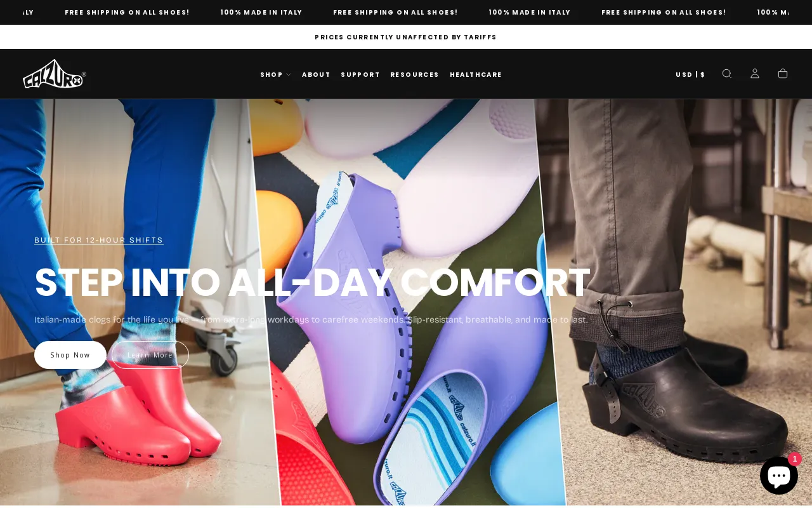The width and height of the screenshot is (812, 508).
Task: Open the Shopify chat bubble
Action: [779, 476]
